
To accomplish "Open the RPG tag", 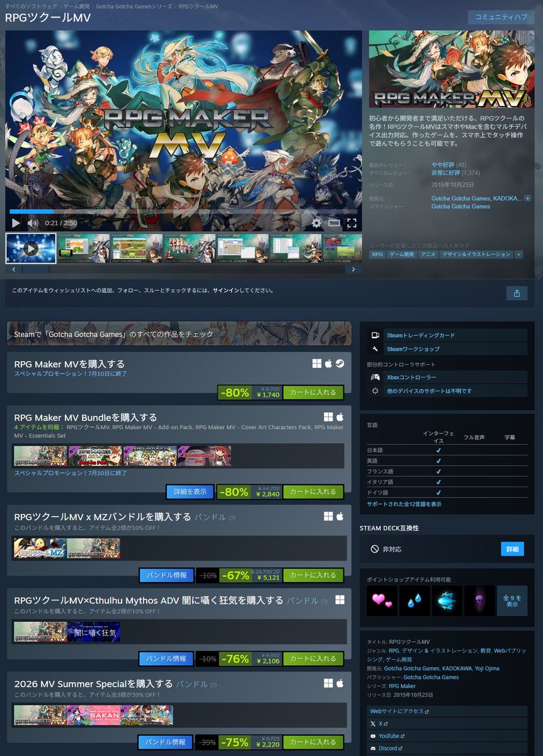I will coord(377,255).
